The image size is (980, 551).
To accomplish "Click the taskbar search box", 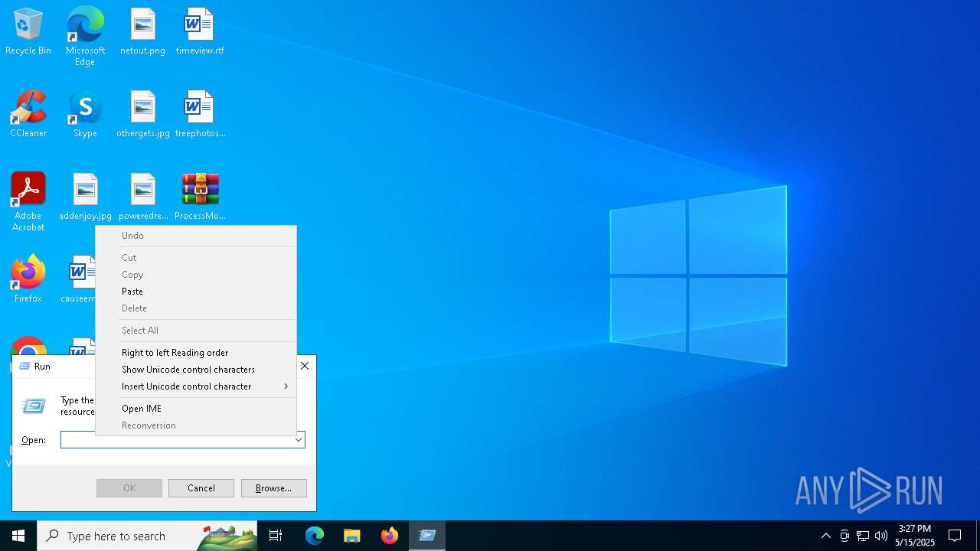I will [x=147, y=536].
